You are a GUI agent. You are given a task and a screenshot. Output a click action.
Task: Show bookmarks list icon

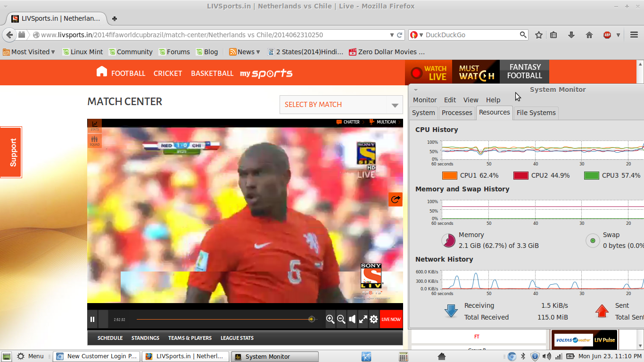(x=553, y=35)
